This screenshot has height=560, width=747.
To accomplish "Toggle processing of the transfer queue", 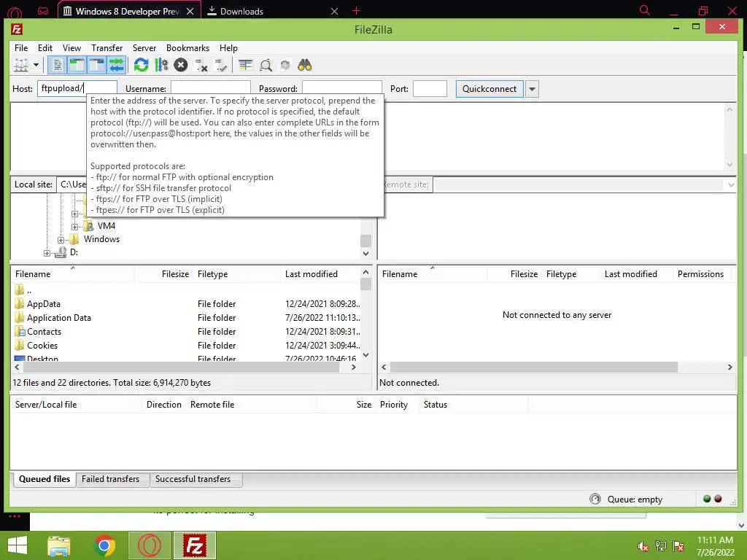I will 161,65.
